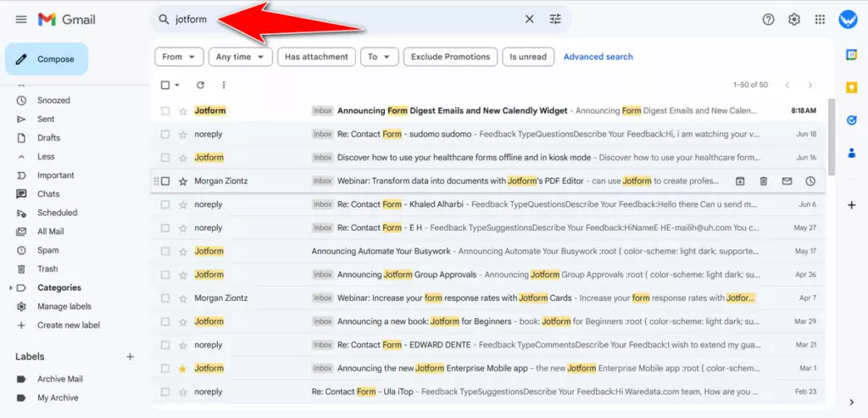Open Google Keep in side panel
This screenshot has height=418, width=868.
[851, 87]
